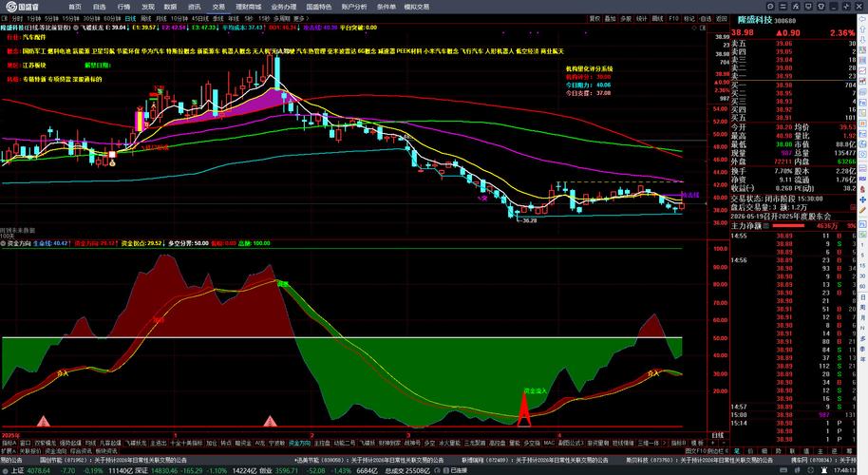Image resolution: width=868 pixels, height=475 pixels.
Task: Click the system clock 17:48:13
Action: (x=845, y=470)
